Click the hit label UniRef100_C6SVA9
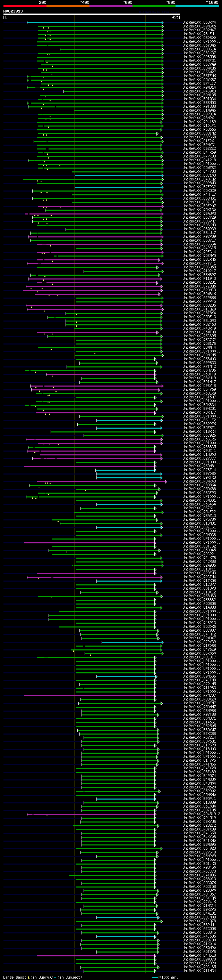The width and height of the screenshot is (222, 980). click(199, 64)
